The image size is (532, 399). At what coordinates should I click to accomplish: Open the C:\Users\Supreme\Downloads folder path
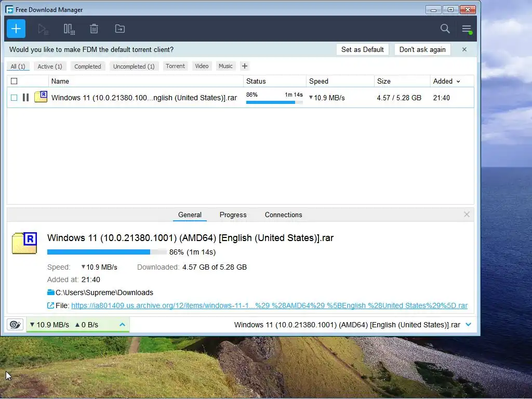coord(104,292)
